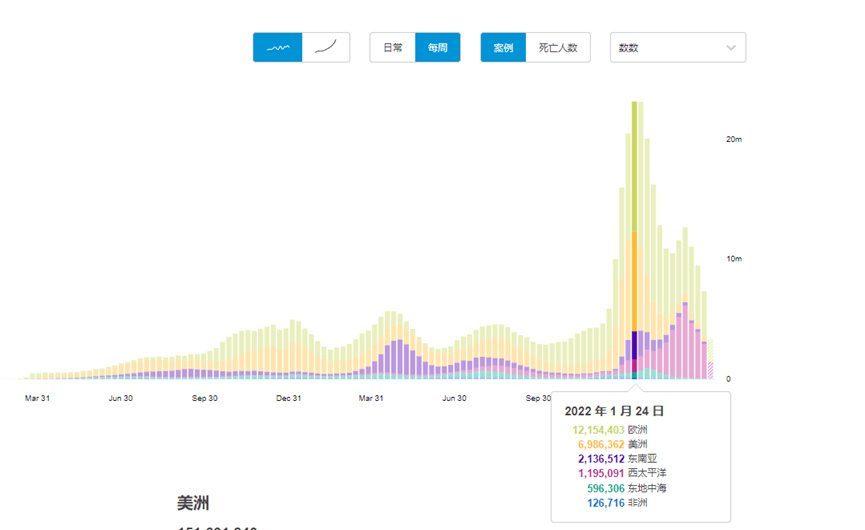865x530 pixels.
Task: Click the 20m y-axis label
Action: 733,139
